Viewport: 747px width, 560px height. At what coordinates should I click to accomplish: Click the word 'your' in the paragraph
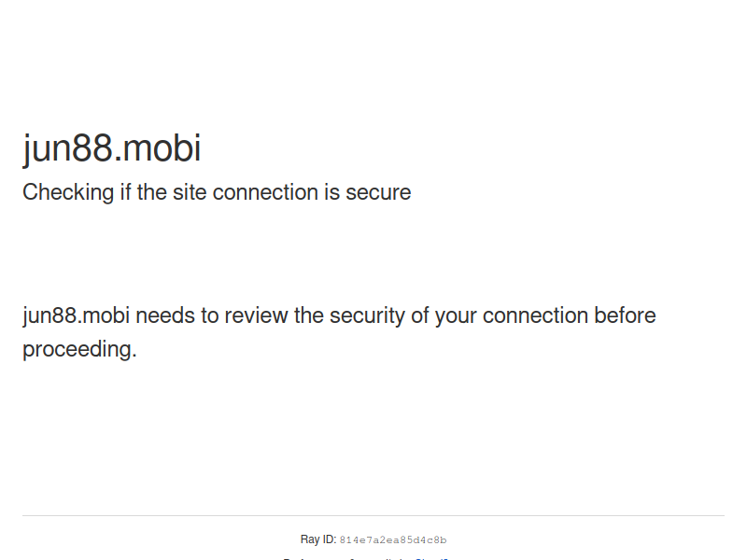pyautogui.click(x=456, y=317)
